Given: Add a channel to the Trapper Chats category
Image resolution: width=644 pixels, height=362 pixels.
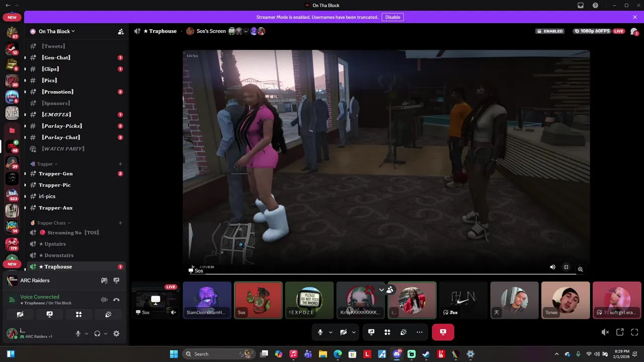Looking at the screenshot, I should (120, 223).
